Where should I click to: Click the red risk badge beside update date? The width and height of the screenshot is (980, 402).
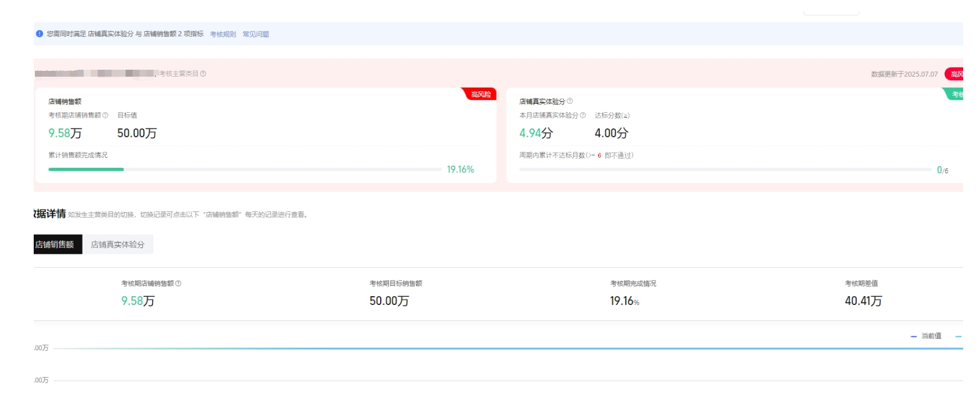pos(955,74)
